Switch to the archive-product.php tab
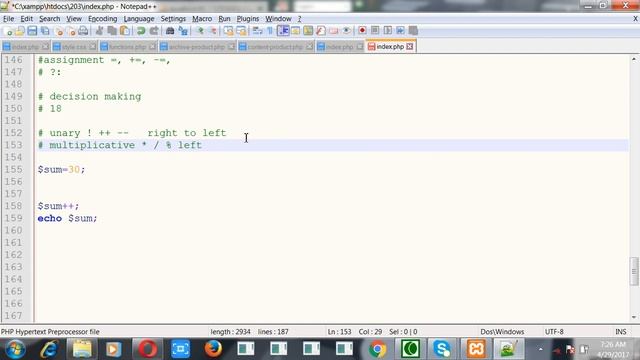 click(x=197, y=47)
